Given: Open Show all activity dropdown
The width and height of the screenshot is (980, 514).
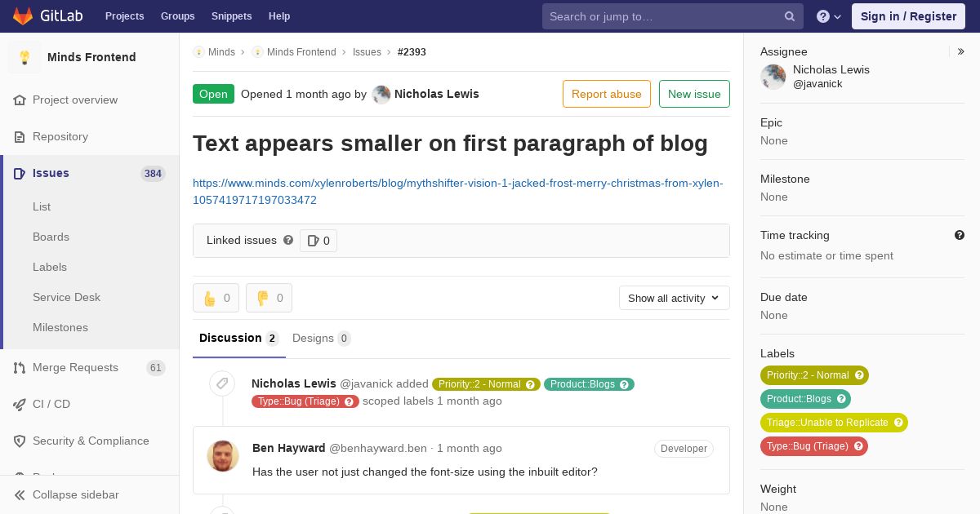Looking at the screenshot, I should point(674,298).
